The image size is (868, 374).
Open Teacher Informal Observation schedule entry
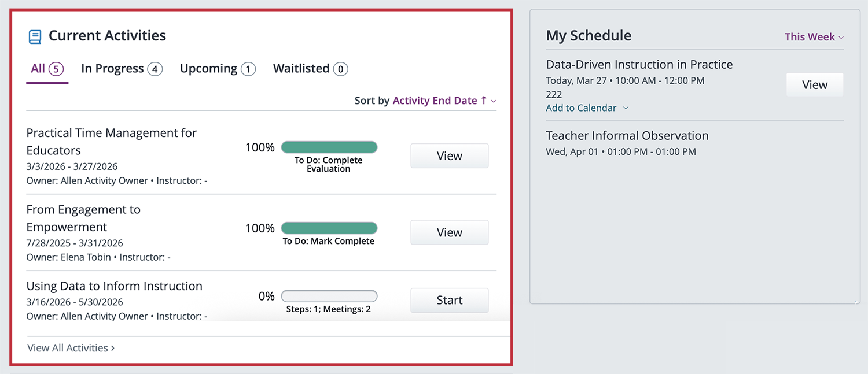[627, 136]
